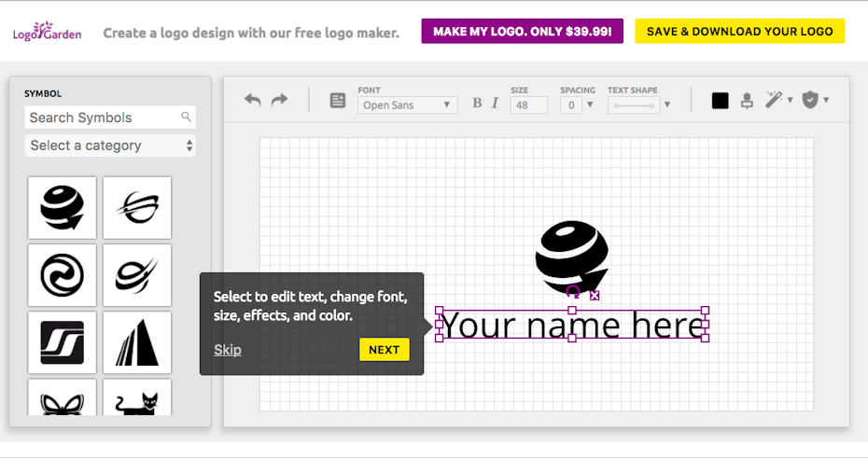Toggle italic text formatting
The image size is (868, 458).
[x=495, y=104]
